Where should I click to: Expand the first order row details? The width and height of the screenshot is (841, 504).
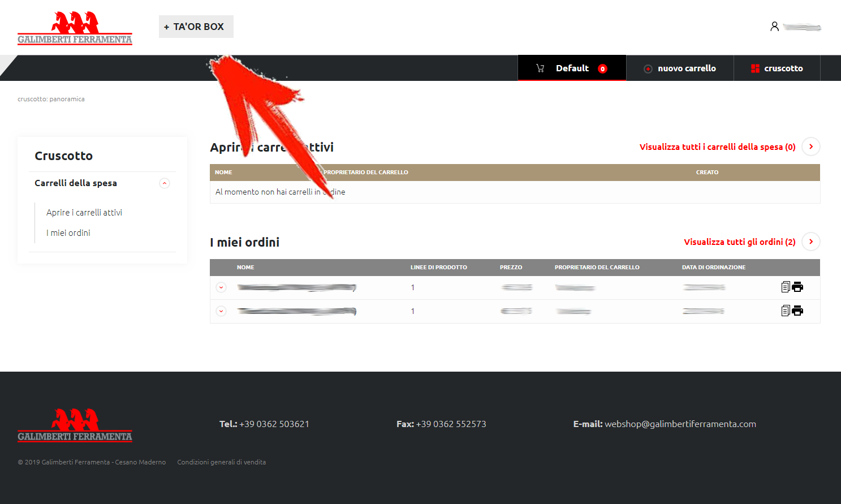click(221, 287)
